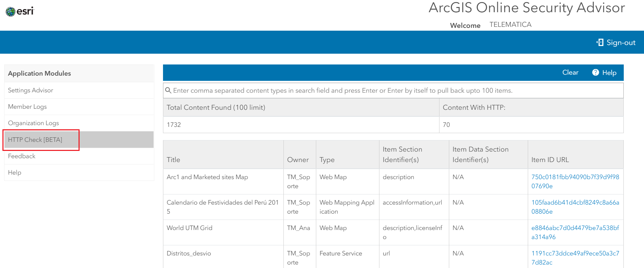The width and height of the screenshot is (644, 268).
Task: Click the Owner column header
Action: (298, 160)
